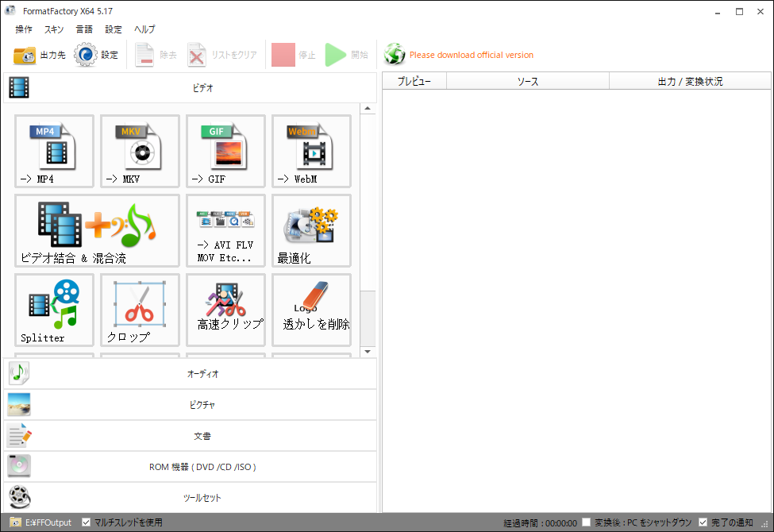Click the リストをクリア clear list icon
774x532 pixels.
[x=196, y=55]
